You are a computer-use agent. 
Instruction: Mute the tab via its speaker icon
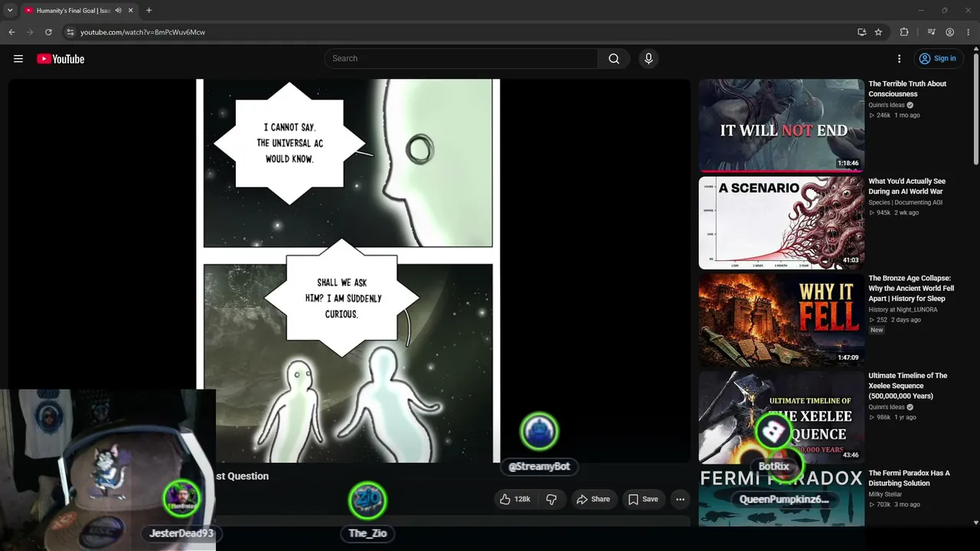tap(118, 11)
